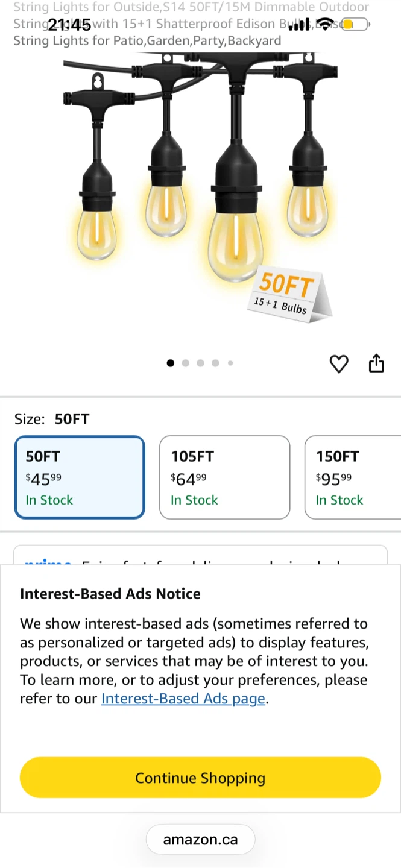Jump to third image carousel dot
The width and height of the screenshot is (401, 868).
point(200,363)
